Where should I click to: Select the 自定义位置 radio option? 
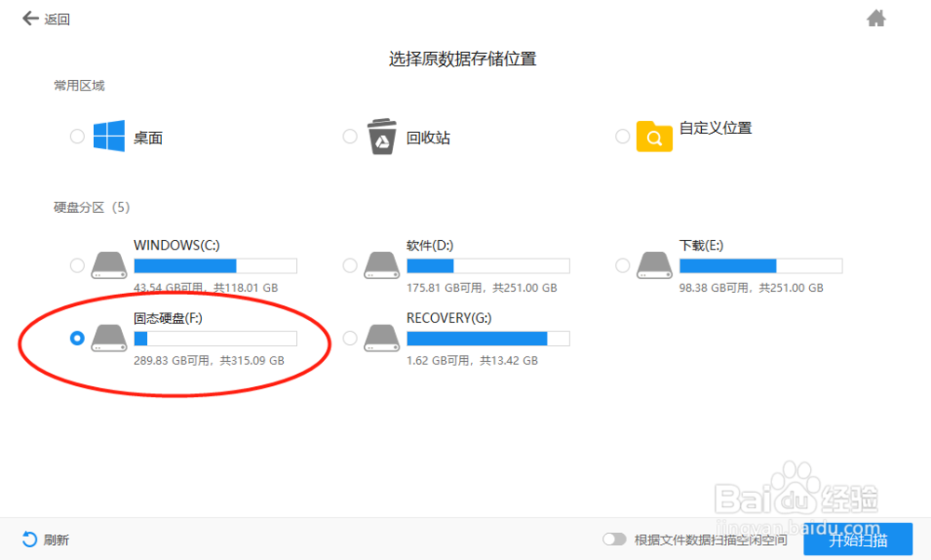pos(622,136)
